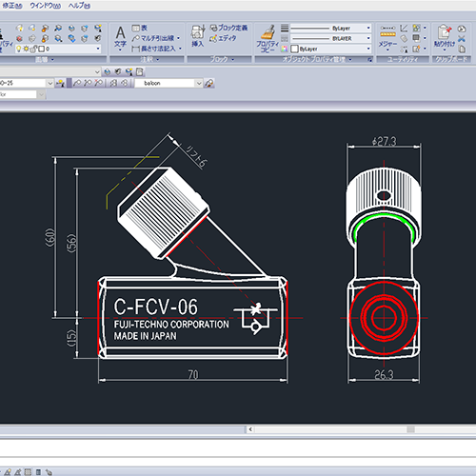Open the 修正 menu
The height and width of the screenshot is (476, 476).
(x=12, y=6)
